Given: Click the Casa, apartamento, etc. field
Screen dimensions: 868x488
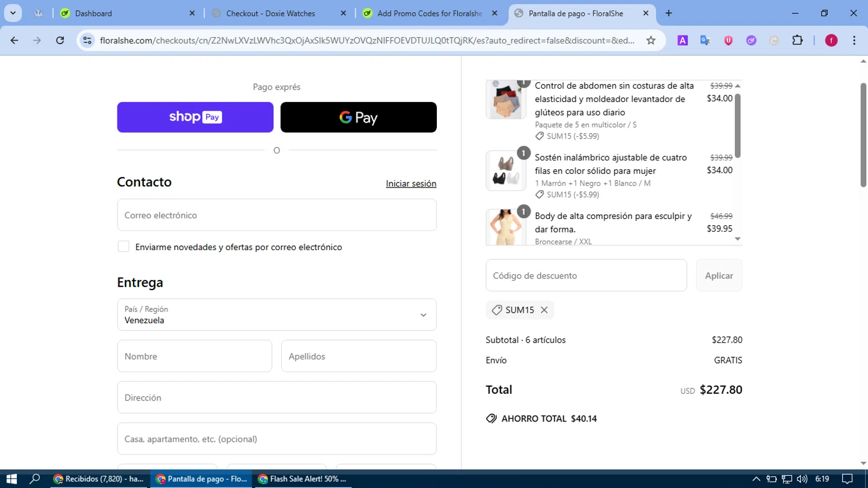Looking at the screenshot, I should [277, 439].
